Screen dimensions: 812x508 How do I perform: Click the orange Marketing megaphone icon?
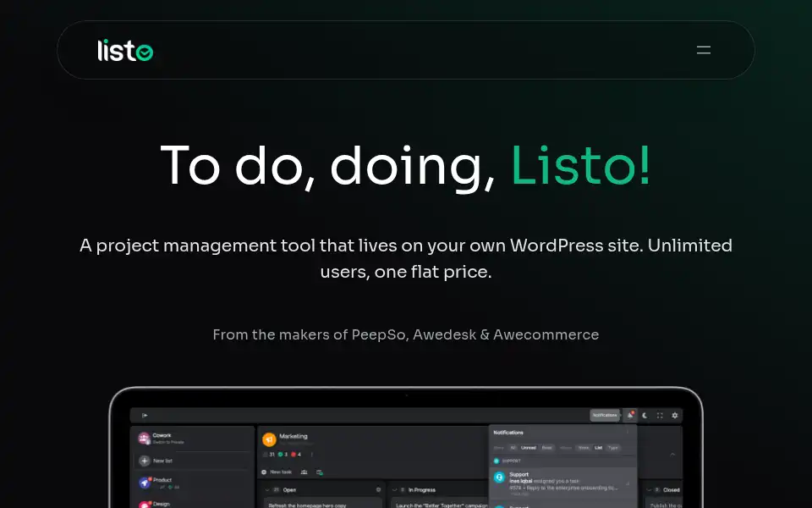click(x=269, y=439)
